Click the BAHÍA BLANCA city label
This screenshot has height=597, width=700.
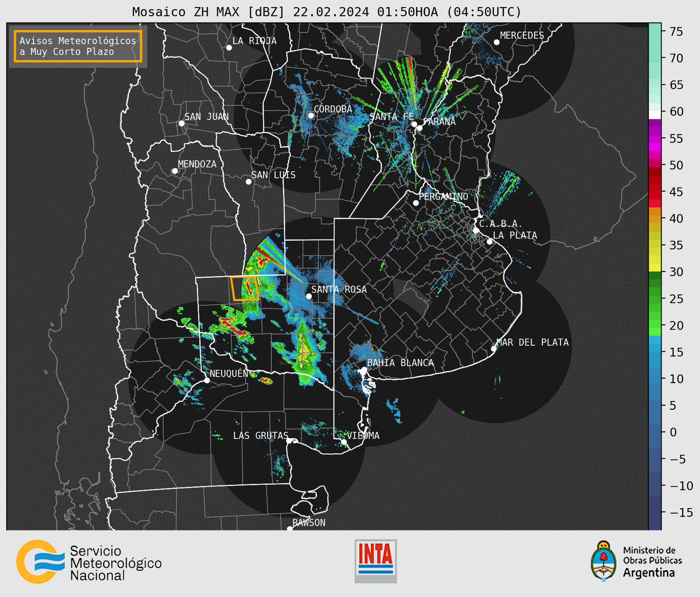(x=400, y=363)
